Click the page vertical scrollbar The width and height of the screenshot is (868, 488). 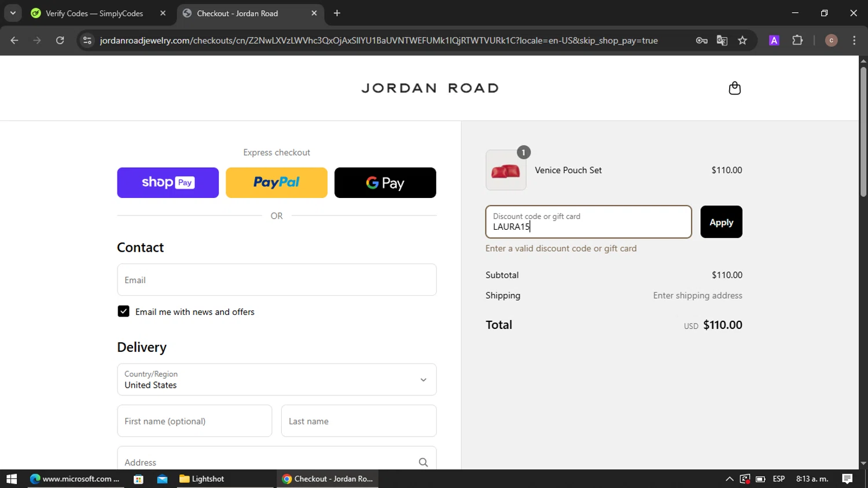863,133
